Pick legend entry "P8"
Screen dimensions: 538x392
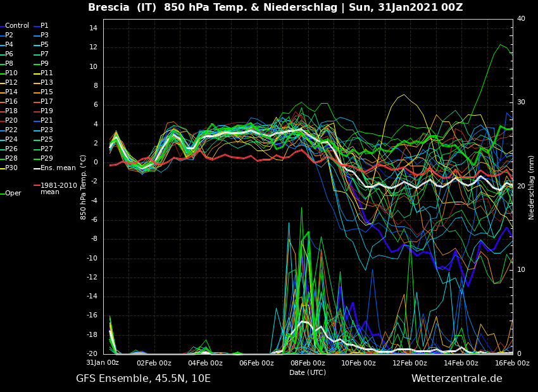pyautogui.click(x=7, y=63)
